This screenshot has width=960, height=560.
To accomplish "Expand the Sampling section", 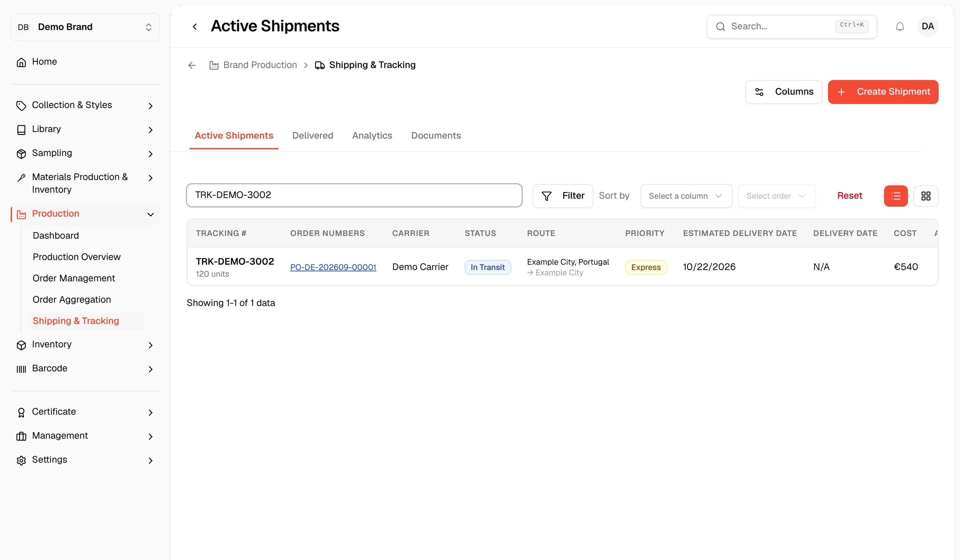I will [x=85, y=153].
